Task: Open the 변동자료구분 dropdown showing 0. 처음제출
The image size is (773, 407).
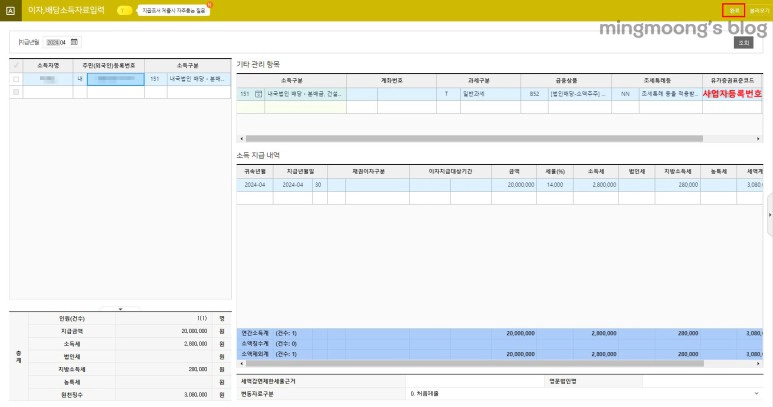Action: (x=584, y=394)
